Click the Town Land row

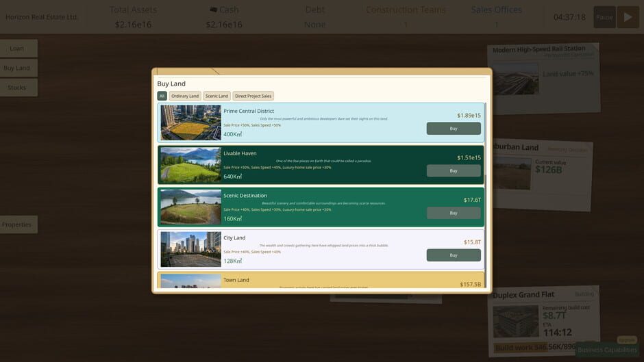pos(321,281)
